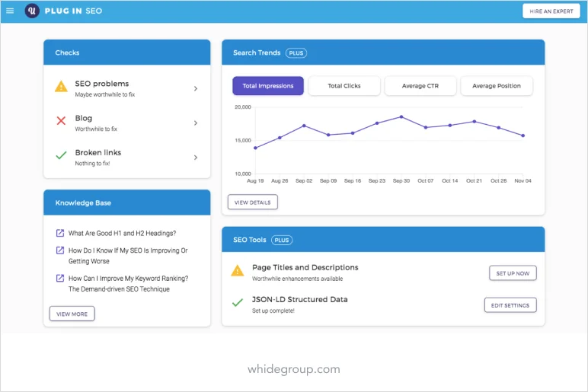588x392 pixels.
Task: Click the 'Nothing to fix!' subtitle
Action: [92, 164]
